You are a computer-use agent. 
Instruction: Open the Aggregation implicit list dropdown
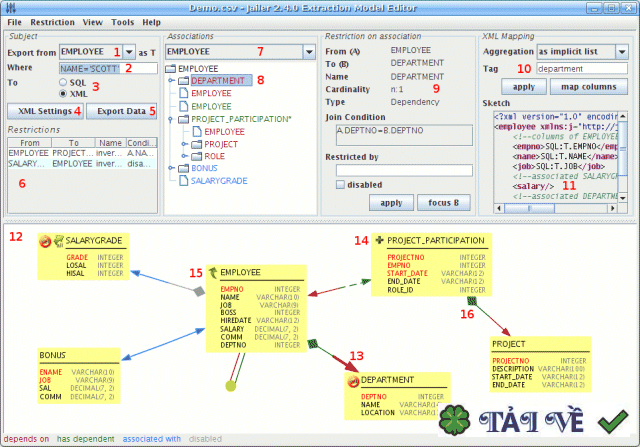tap(622, 52)
